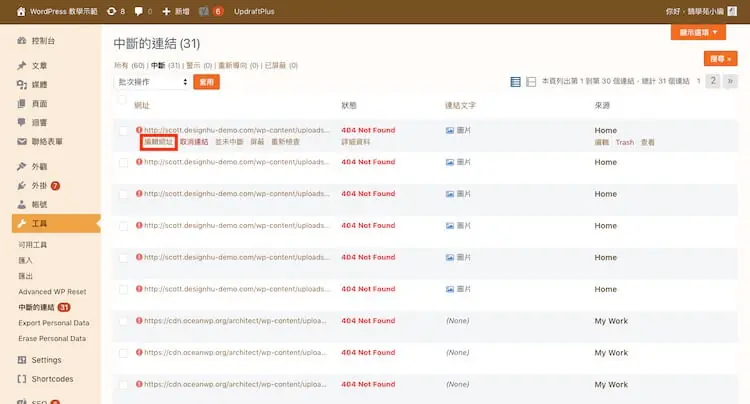Click the Shortcodes bracket icon in the sidebar
This screenshot has height=404, width=750.
pos(22,379)
